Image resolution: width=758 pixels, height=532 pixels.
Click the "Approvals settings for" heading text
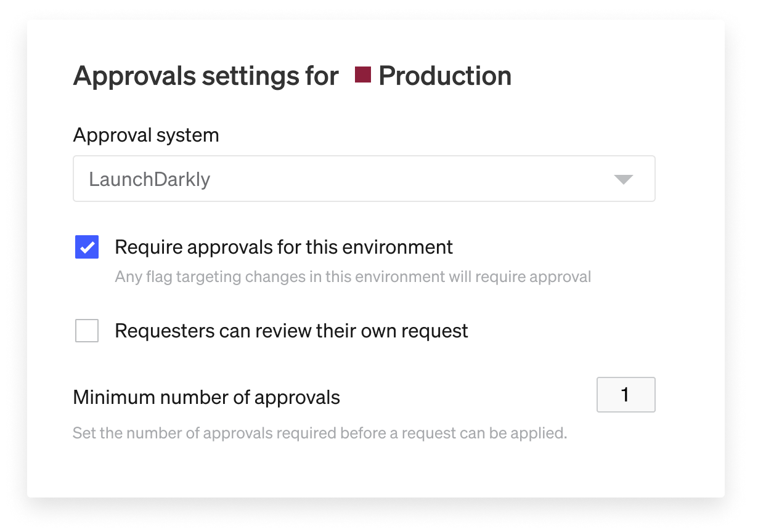206,76
